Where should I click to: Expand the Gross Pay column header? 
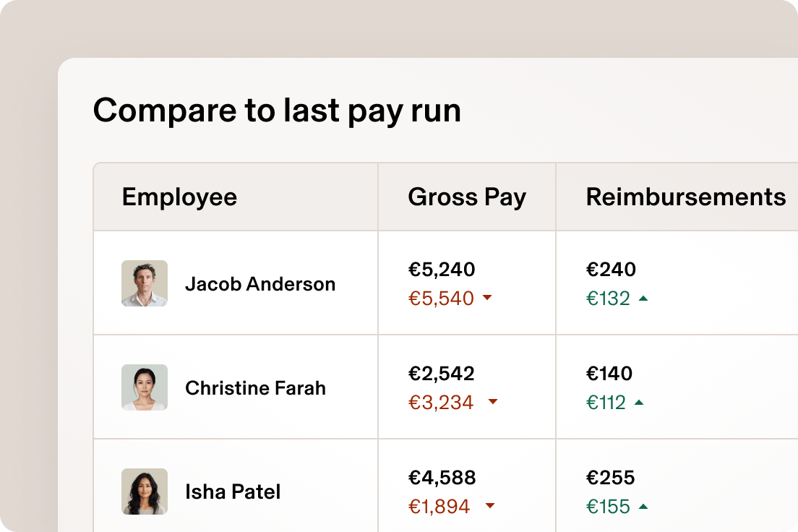(x=467, y=197)
